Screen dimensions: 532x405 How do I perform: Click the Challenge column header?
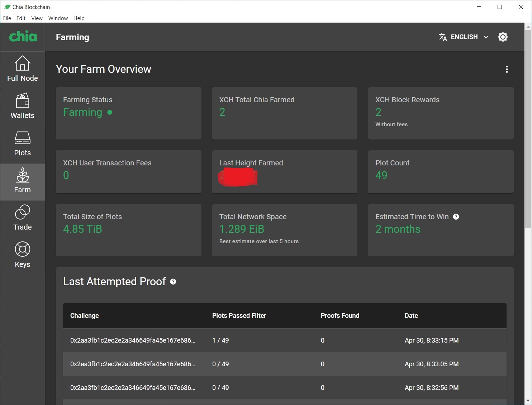pos(85,316)
